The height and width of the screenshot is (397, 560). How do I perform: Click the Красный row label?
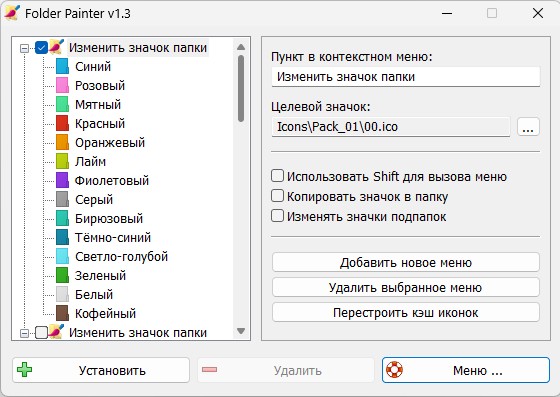[x=100, y=124]
